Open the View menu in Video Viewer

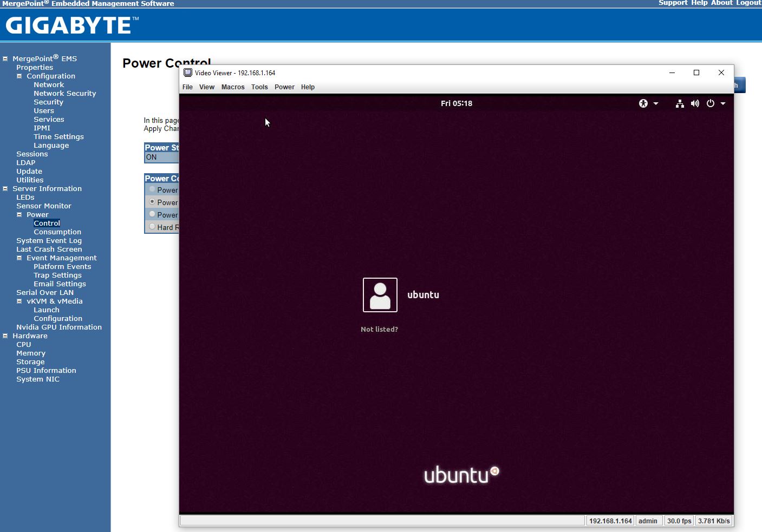207,87
